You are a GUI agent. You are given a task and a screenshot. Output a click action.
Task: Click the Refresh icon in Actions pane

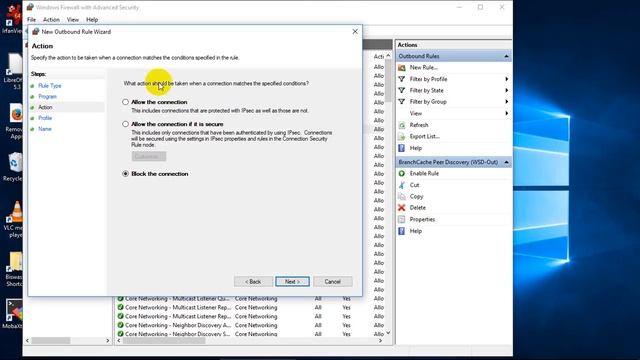pyautogui.click(x=402, y=125)
